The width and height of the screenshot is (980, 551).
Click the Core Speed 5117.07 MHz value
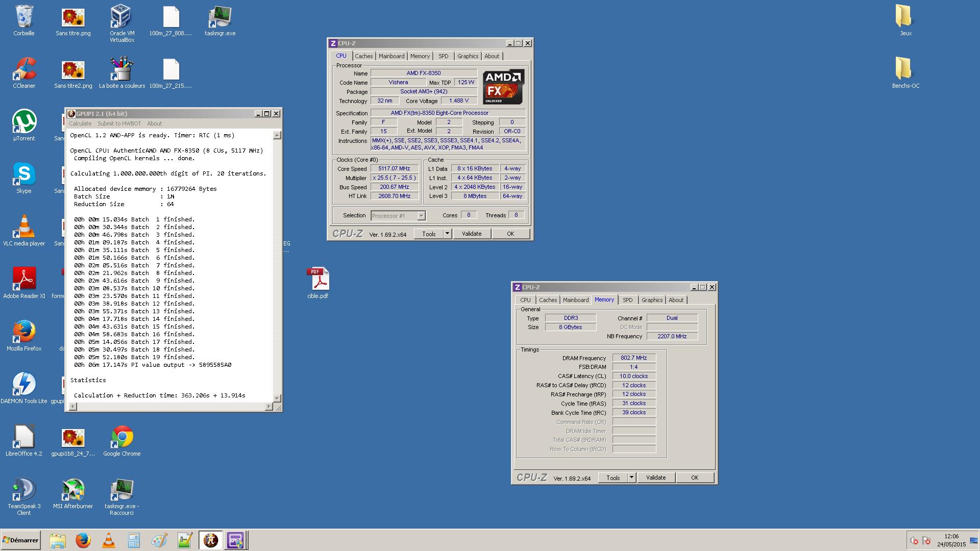click(394, 168)
